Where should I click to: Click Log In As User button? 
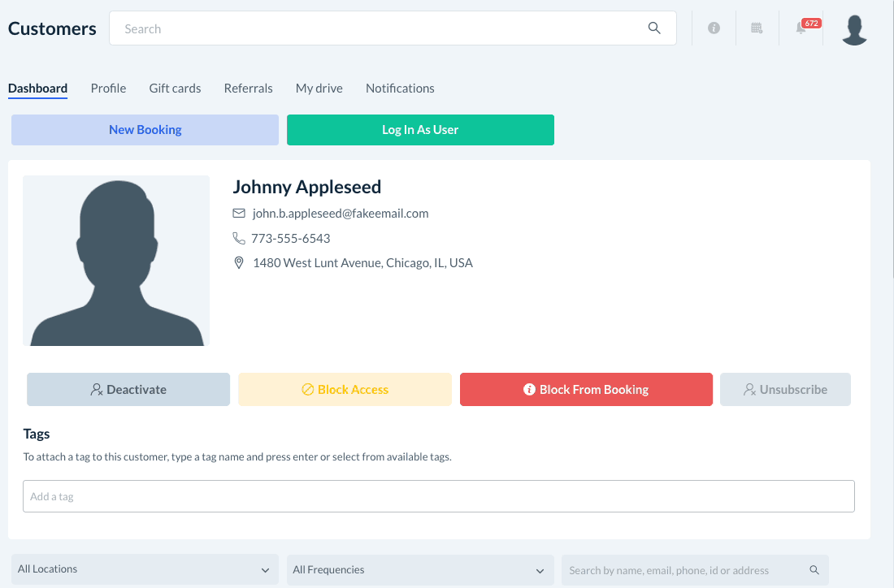pos(420,130)
